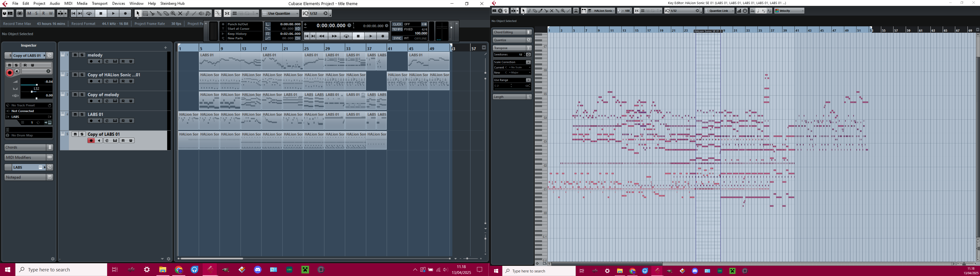The image size is (980, 276).
Task: Open the Steinberg Hub menu
Action: (173, 3)
